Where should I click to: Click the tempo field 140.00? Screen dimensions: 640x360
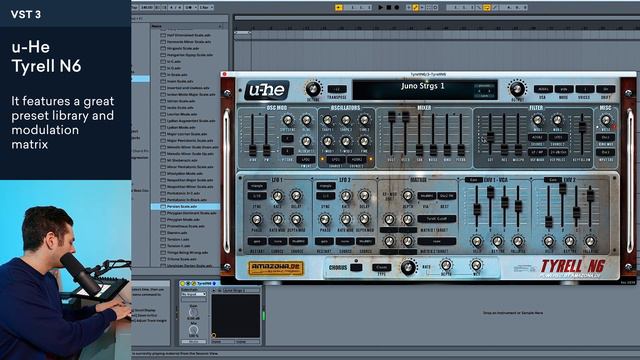(147, 7)
